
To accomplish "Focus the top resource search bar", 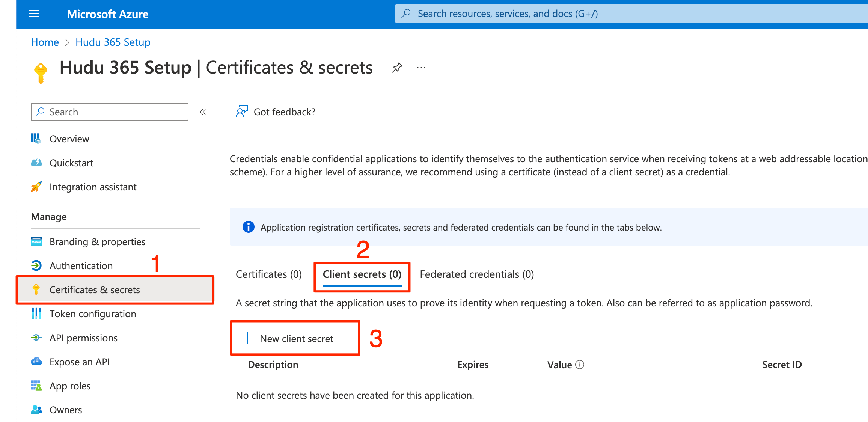I will click(631, 14).
